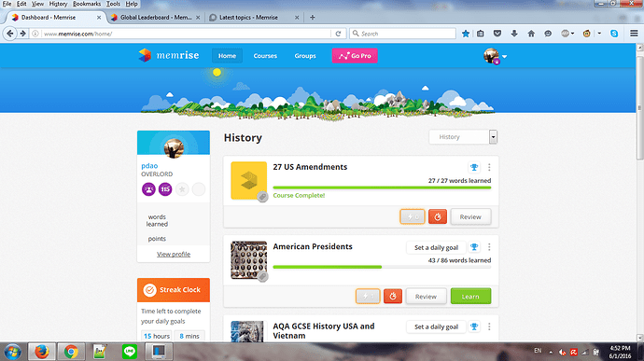The image size is (644, 361).
Task: Open the Courses navigation tab
Action: tap(265, 56)
